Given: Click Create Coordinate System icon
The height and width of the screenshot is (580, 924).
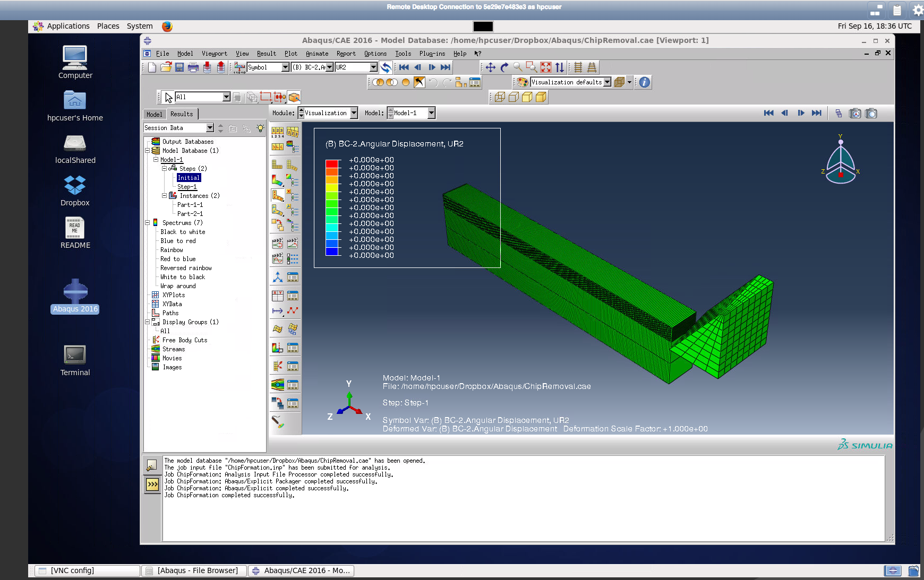Looking at the screenshot, I should [x=277, y=277].
